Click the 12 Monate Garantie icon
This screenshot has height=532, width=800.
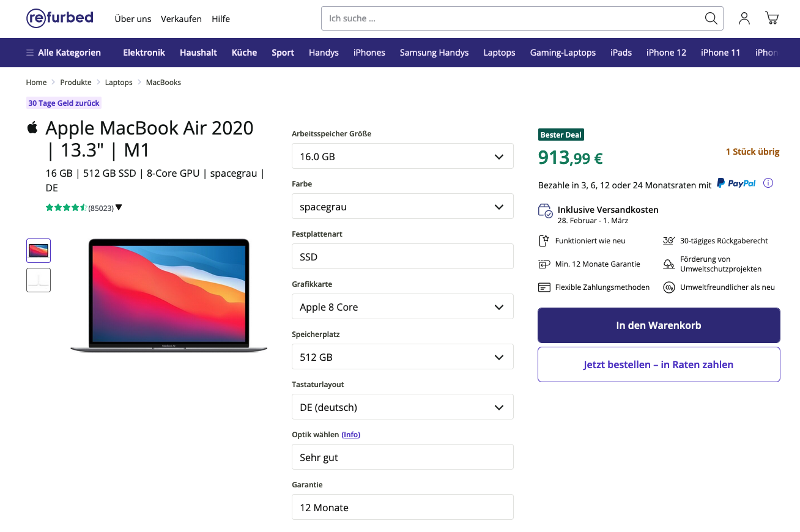544,264
